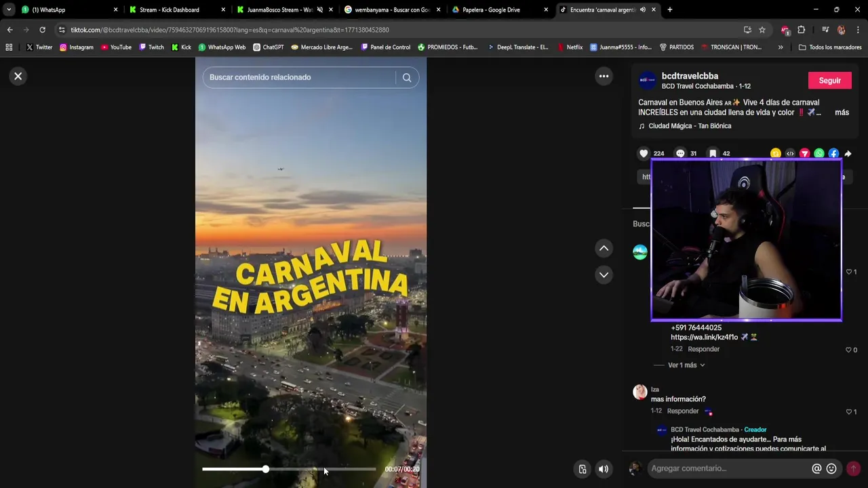Screen dimensions: 868x488
Task: Click the bcdtravelcbba profile avatar
Action: [648, 81]
